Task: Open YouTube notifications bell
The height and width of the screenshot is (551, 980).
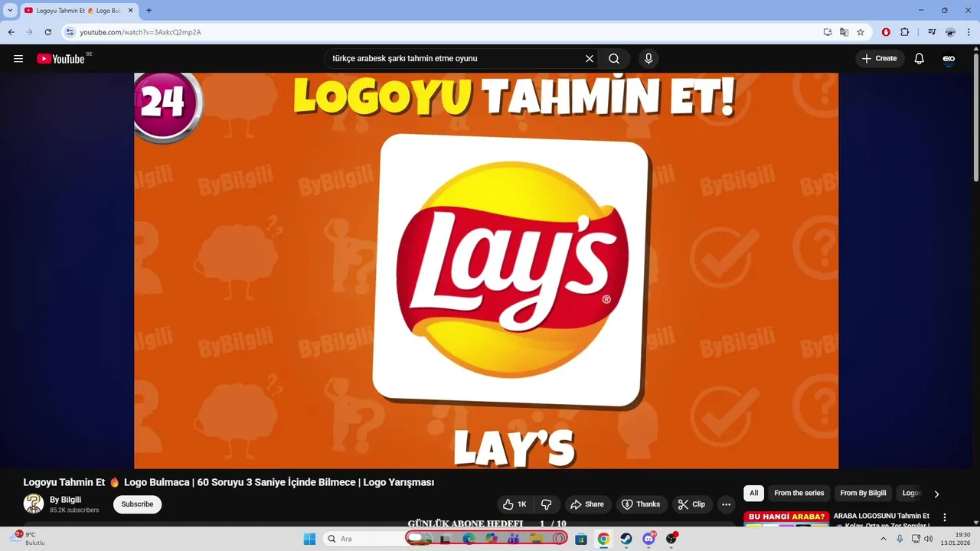Action: (x=919, y=59)
